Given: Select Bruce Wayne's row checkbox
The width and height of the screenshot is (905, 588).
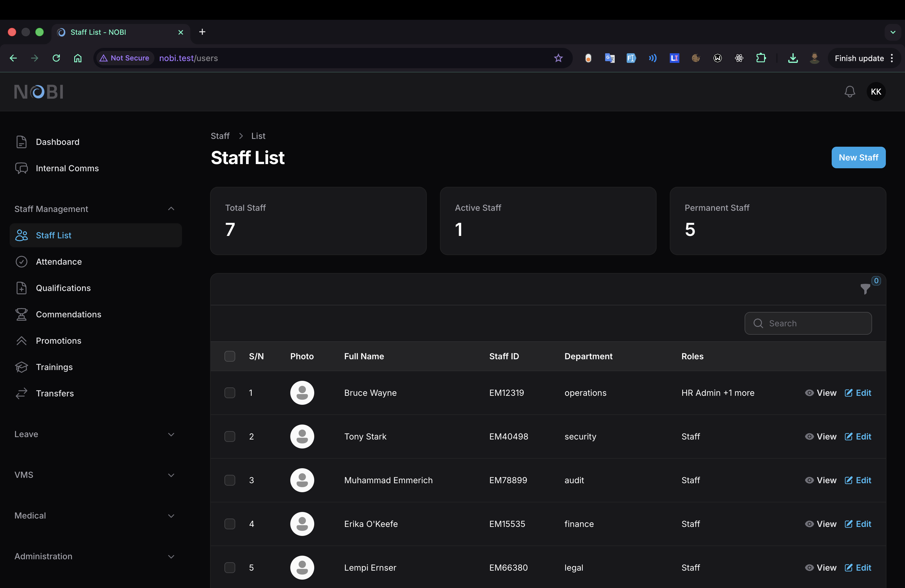Looking at the screenshot, I should pyautogui.click(x=230, y=393).
